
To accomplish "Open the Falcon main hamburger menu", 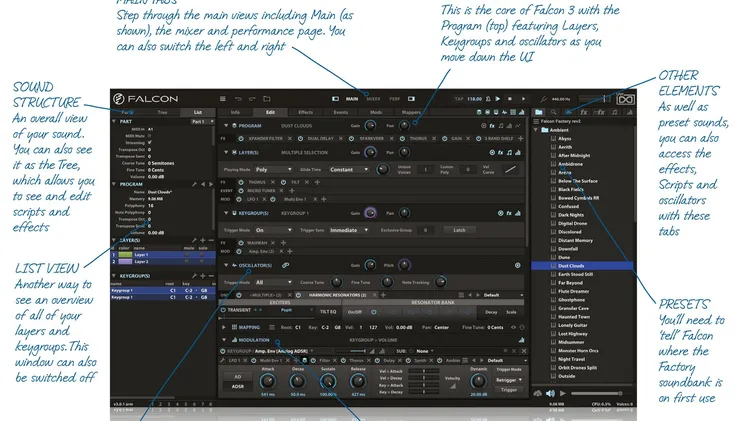I will point(222,99).
